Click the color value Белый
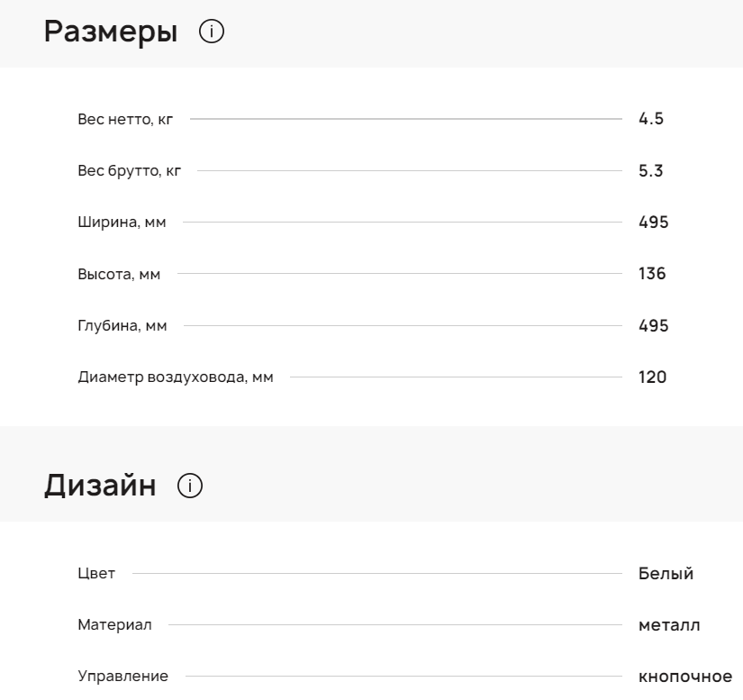 tap(666, 574)
